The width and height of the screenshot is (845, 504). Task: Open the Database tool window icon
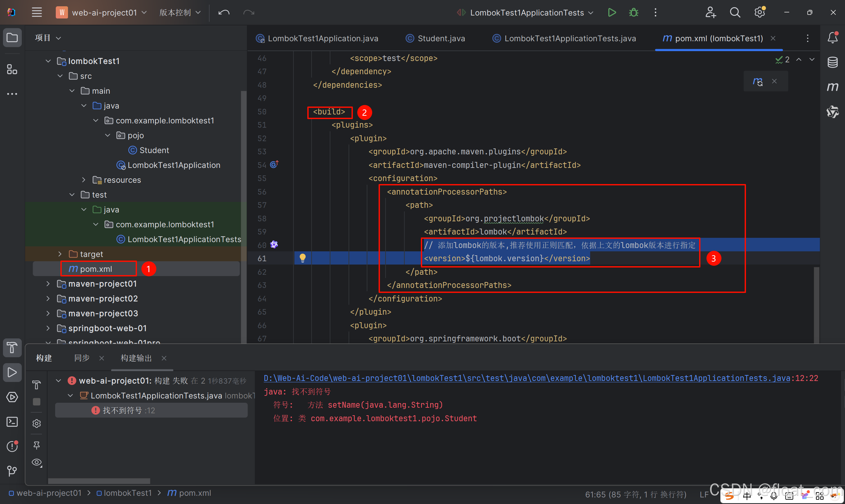click(x=832, y=62)
